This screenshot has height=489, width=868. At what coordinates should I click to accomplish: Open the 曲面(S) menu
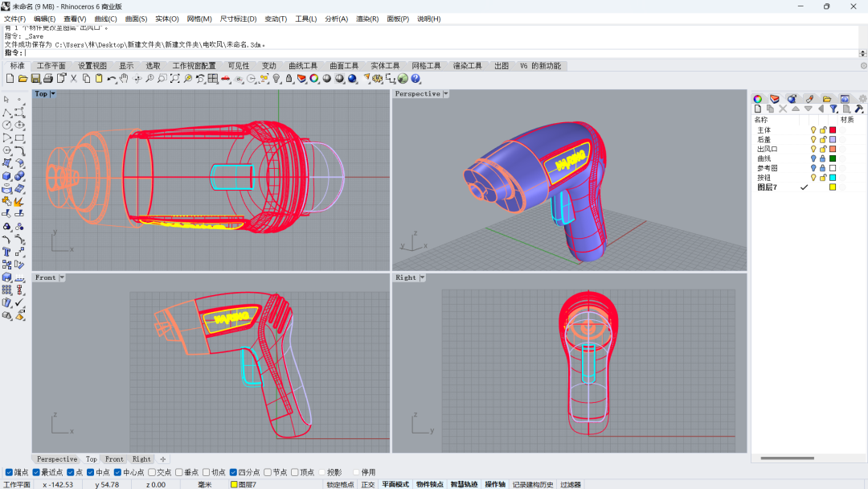click(136, 18)
